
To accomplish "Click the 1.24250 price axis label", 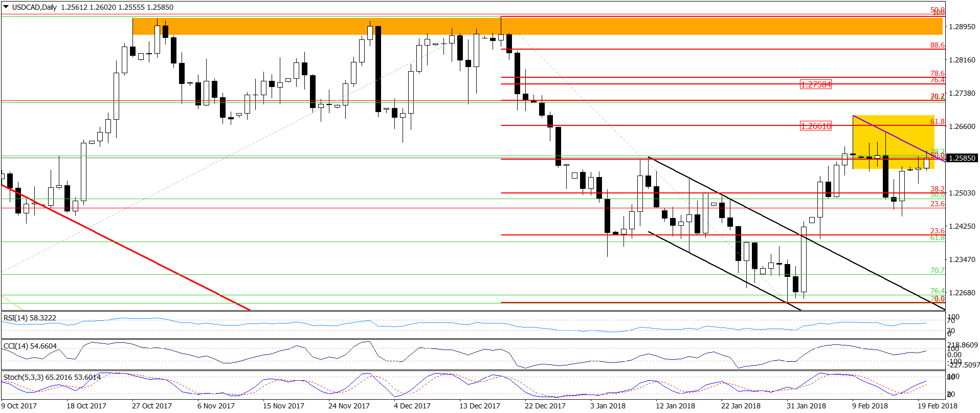I will click(x=962, y=226).
